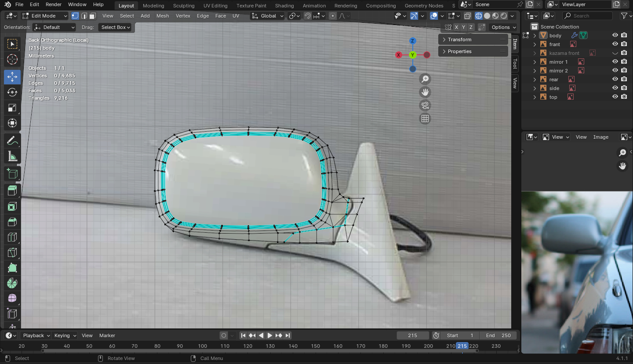The image size is (633, 364).
Task: Open the Options popover button
Action: [x=504, y=27]
